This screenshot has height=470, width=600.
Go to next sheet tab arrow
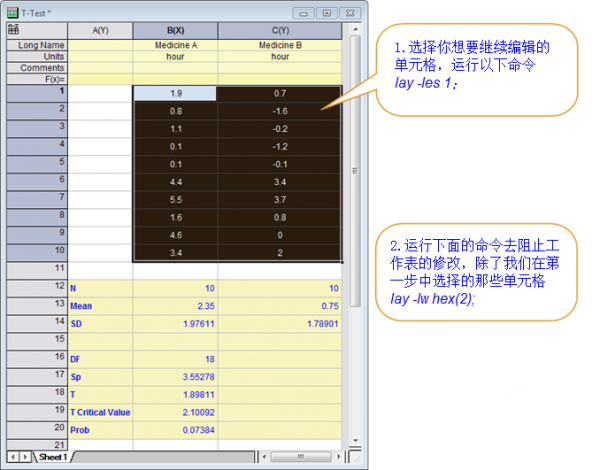tap(25, 457)
